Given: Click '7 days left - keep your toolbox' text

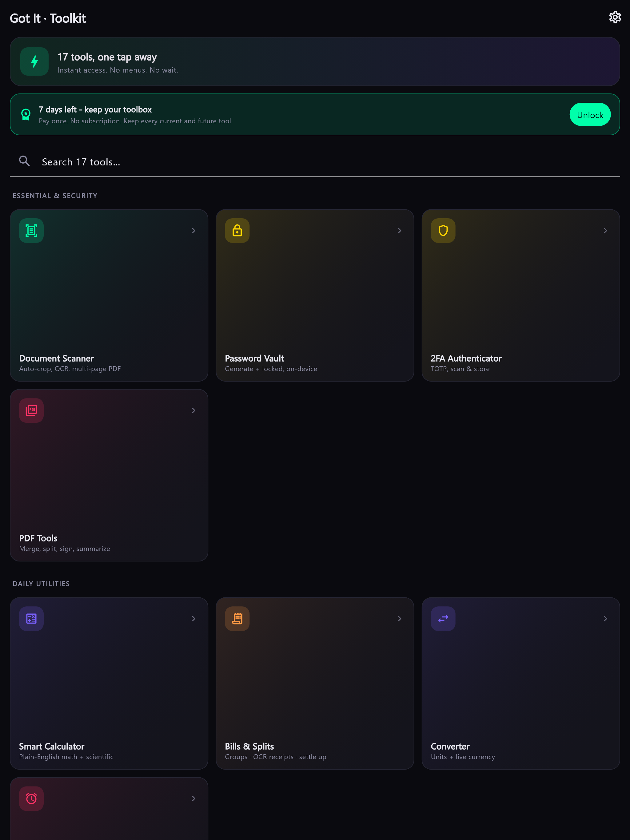Looking at the screenshot, I should coord(95,110).
